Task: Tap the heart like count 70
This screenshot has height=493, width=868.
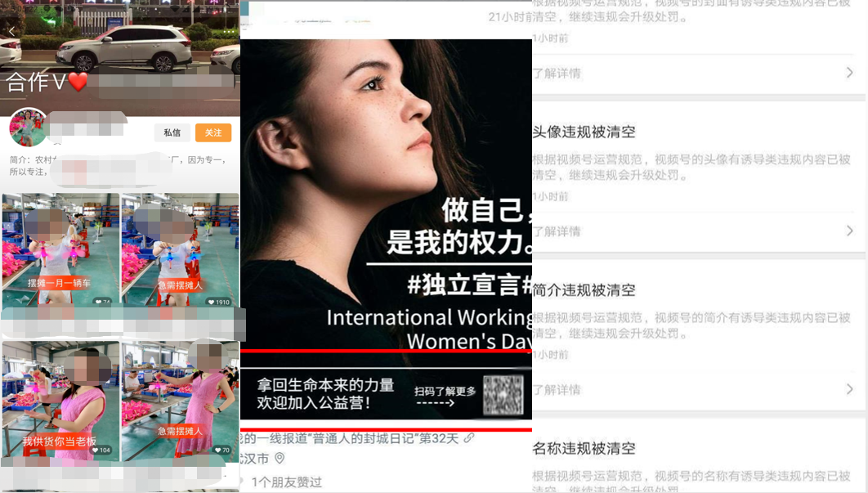Action: click(221, 450)
